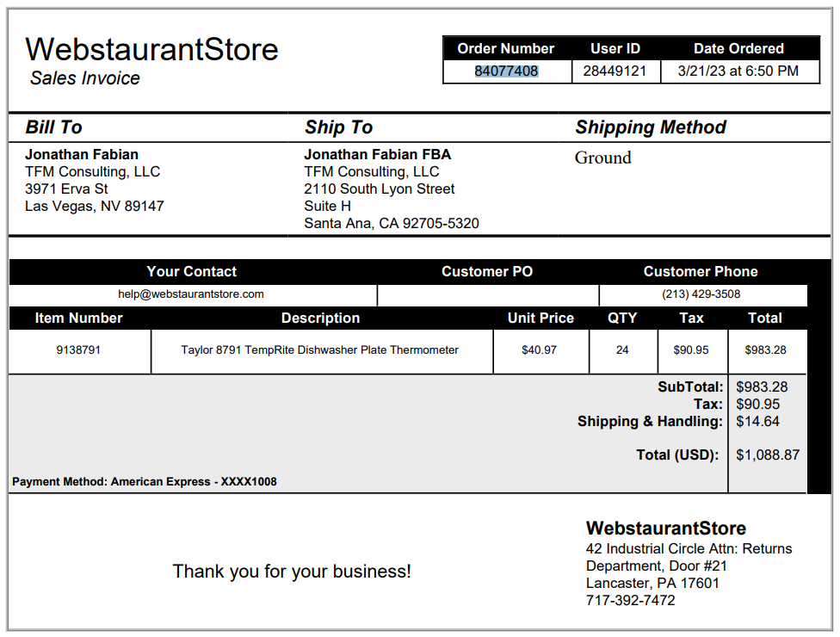The width and height of the screenshot is (840, 637).
Task: Click the Unit Price column header
Action: [540, 318]
